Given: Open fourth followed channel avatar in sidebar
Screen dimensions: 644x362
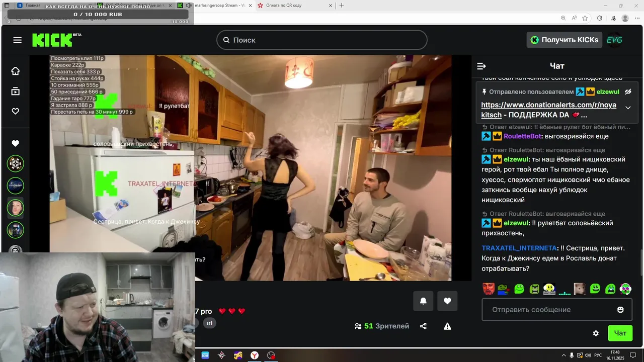Looking at the screenshot, I should point(16,230).
